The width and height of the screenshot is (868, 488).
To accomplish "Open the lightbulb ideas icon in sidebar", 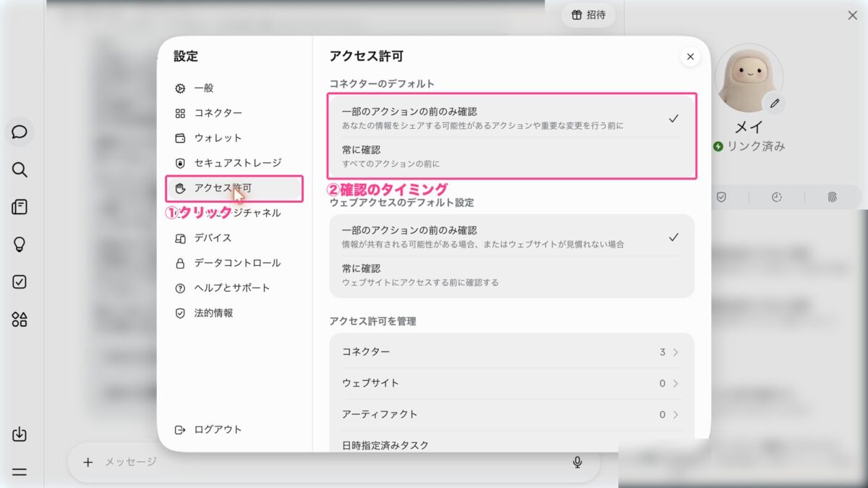I will pyautogui.click(x=20, y=245).
